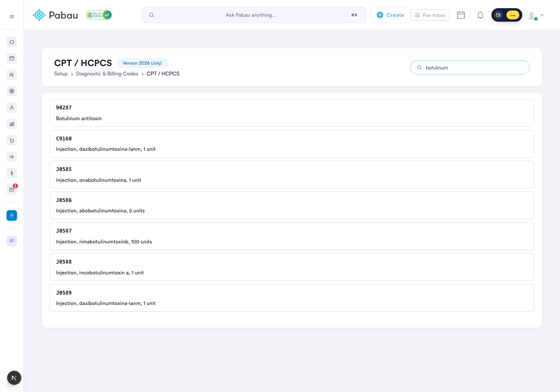This screenshot has height=392, width=560.
Task: Go to Diagnostic & Billing Codes breadcrumb
Action: click(107, 74)
